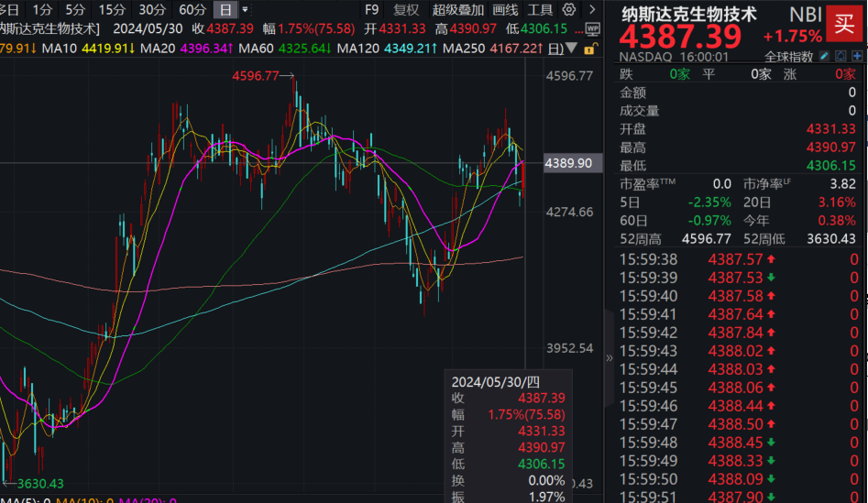Add to watchlist with the plus icon

point(857,56)
